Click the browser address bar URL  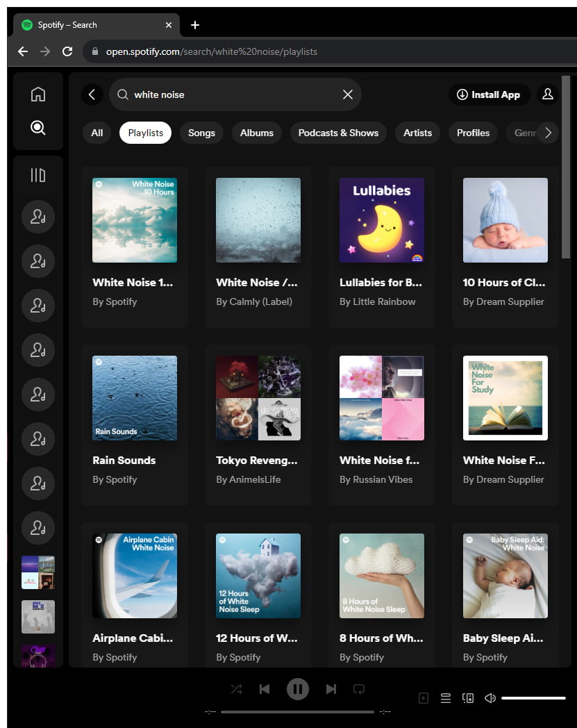(x=211, y=51)
